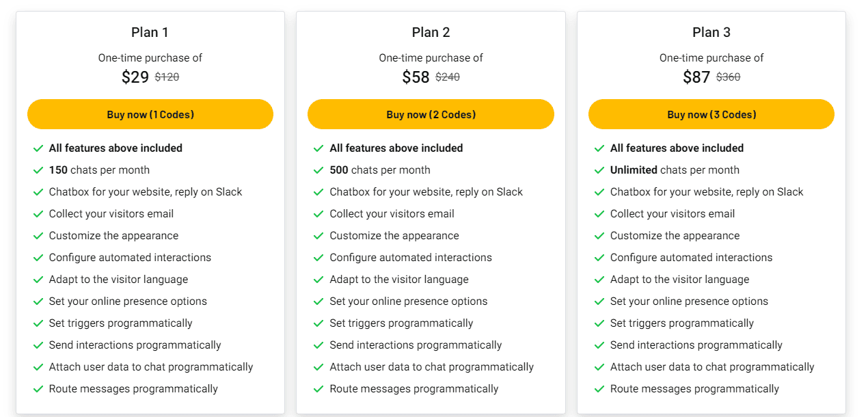This screenshot has width=868, height=417.
Task: Click the checkmark beside "Collect your visitors email" in Plan 2
Action: pos(319,213)
